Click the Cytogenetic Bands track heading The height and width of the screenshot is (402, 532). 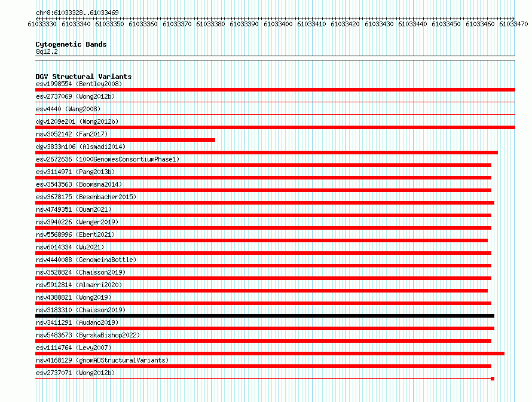click(71, 44)
